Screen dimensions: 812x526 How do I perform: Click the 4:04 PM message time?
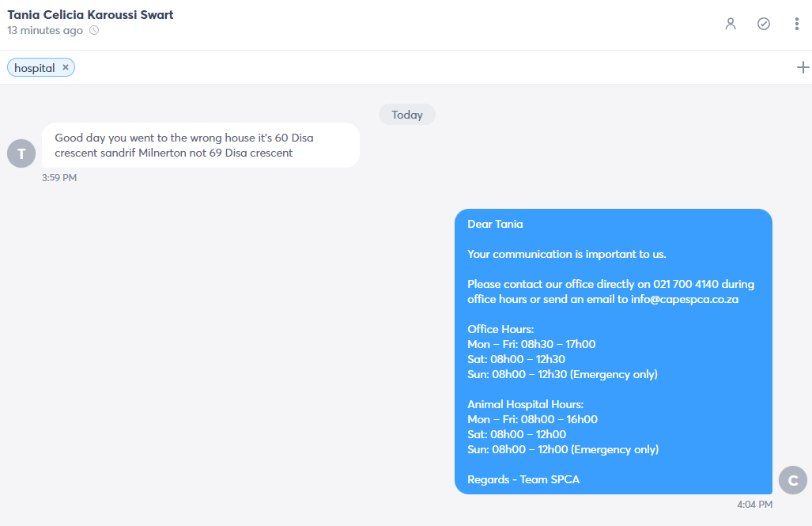click(754, 504)
